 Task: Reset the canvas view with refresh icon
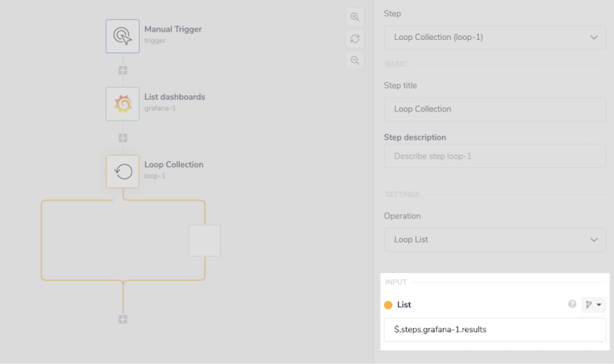click(354, 38)
